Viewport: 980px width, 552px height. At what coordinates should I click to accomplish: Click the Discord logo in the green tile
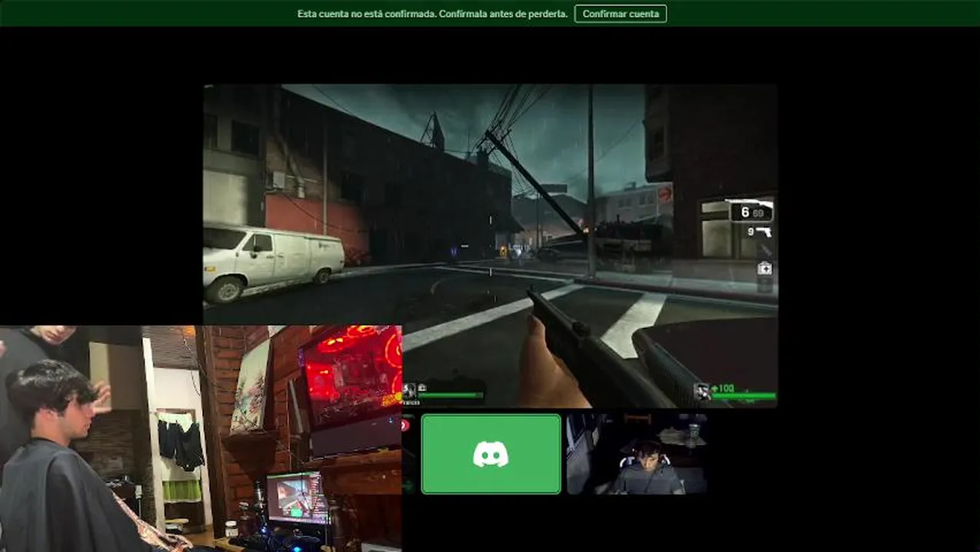[491, 455]
